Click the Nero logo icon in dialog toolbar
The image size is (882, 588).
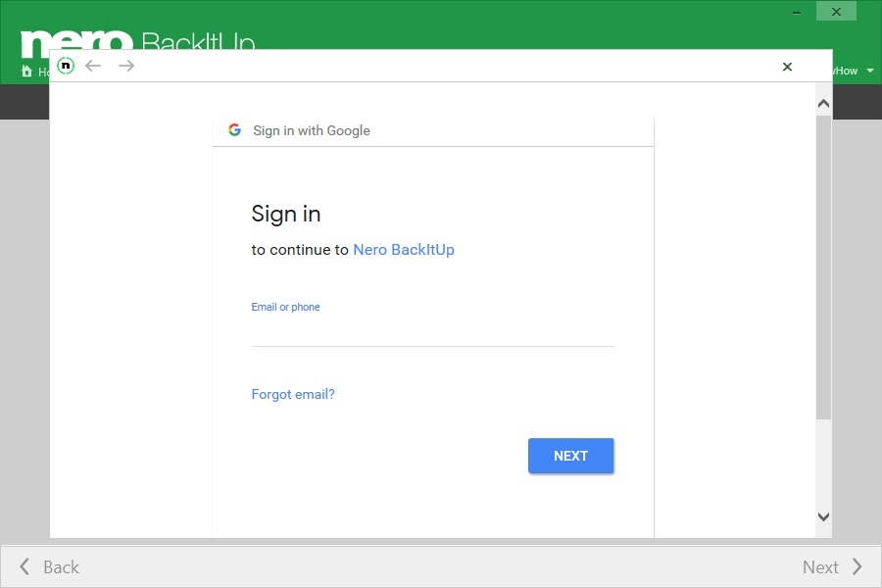[66, 66]
